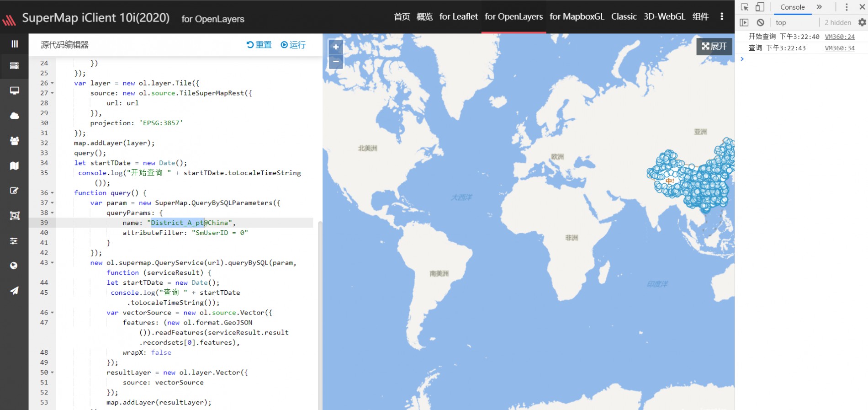Open 概览 navigation item
The height and width of the screenshot is (410, 868).
(x=425, y=16)
